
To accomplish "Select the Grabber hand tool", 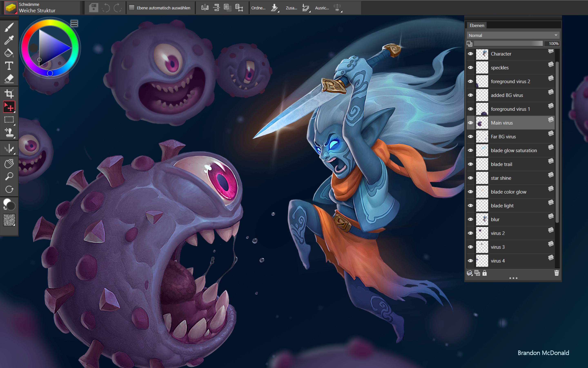I will (x=9, y=164).
